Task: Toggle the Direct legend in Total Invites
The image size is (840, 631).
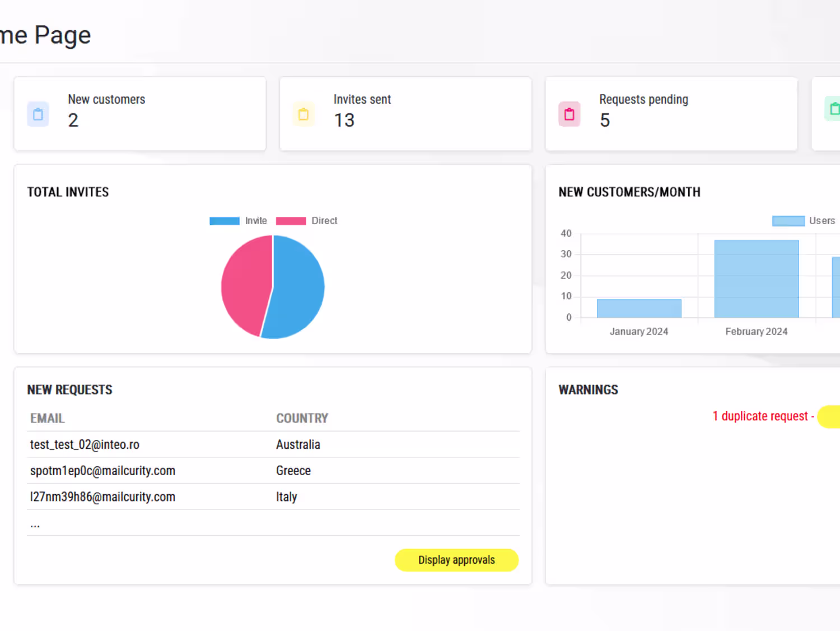Action: coord(307,221)
